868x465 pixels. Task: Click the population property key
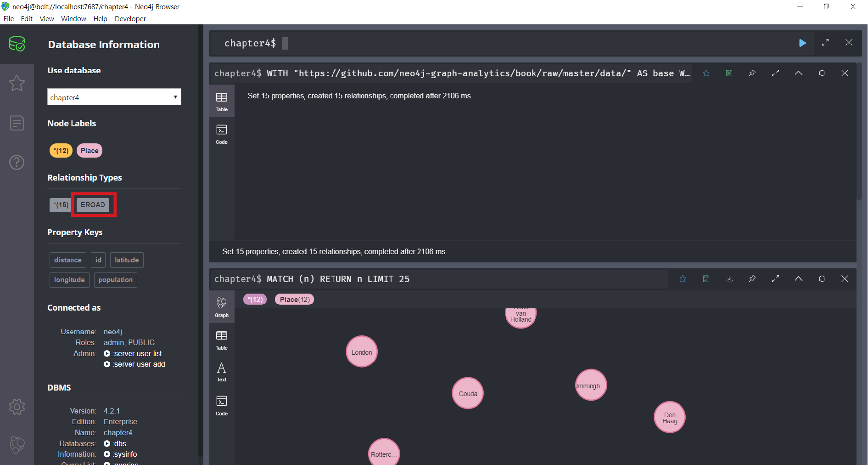tap(116, 280)
